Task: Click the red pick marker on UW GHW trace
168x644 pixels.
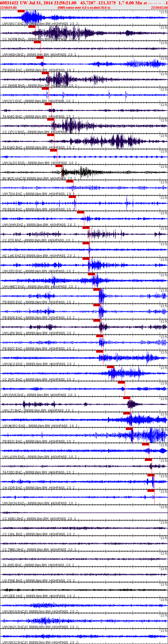Action: [x=80, y=212]
